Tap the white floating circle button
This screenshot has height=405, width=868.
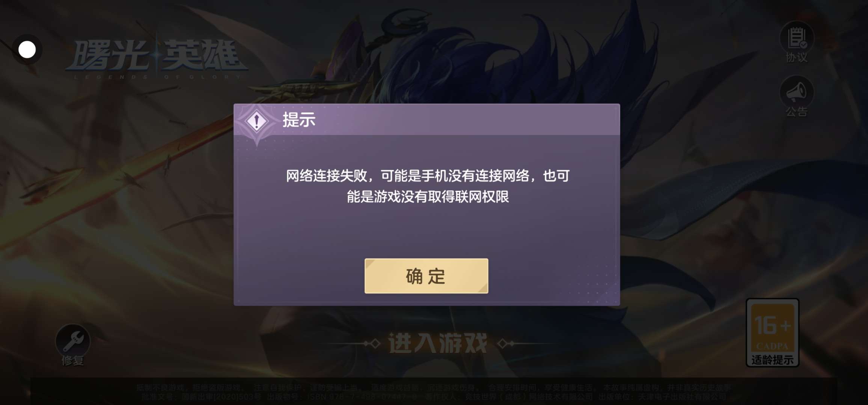(27, 49)
